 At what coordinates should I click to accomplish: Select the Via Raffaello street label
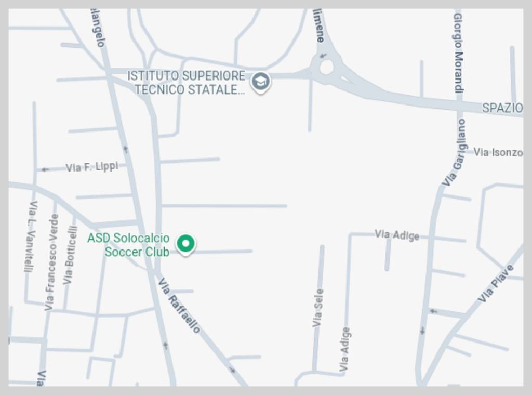point(179,306)
